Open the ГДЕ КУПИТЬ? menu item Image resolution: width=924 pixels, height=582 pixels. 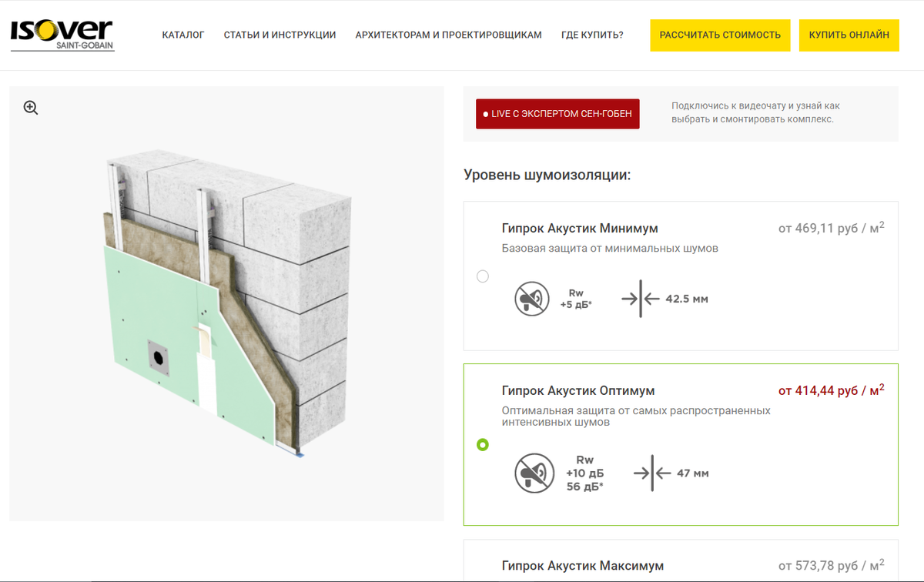click(592, 35)
